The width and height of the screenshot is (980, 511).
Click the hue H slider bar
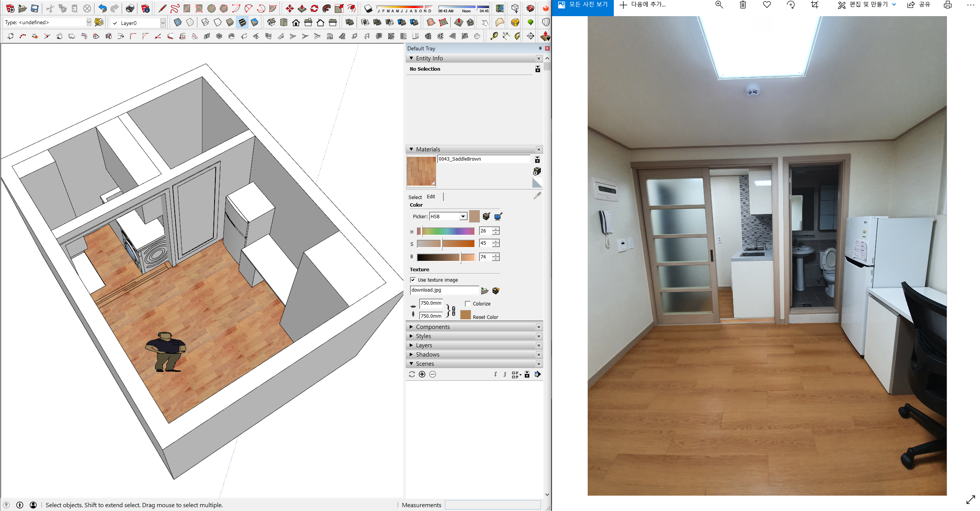click(448, 231)
